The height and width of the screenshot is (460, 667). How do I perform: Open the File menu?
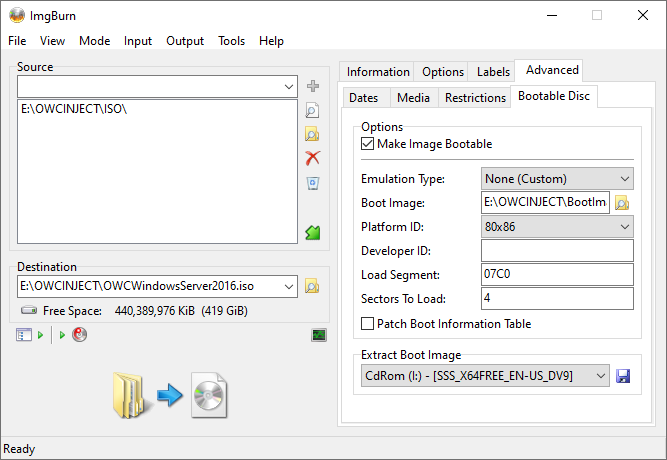[17, 41]
